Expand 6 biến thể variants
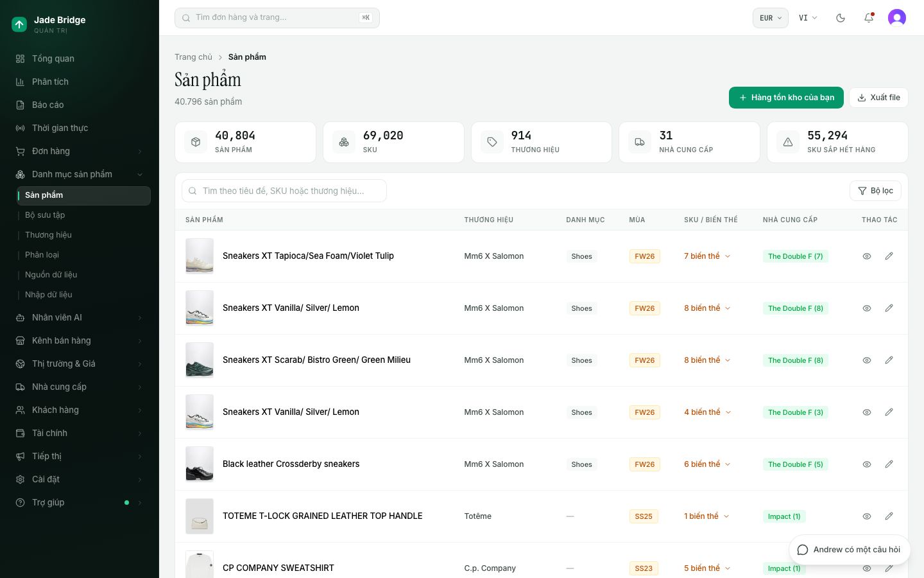924x578 pixels. coord(707,464)
